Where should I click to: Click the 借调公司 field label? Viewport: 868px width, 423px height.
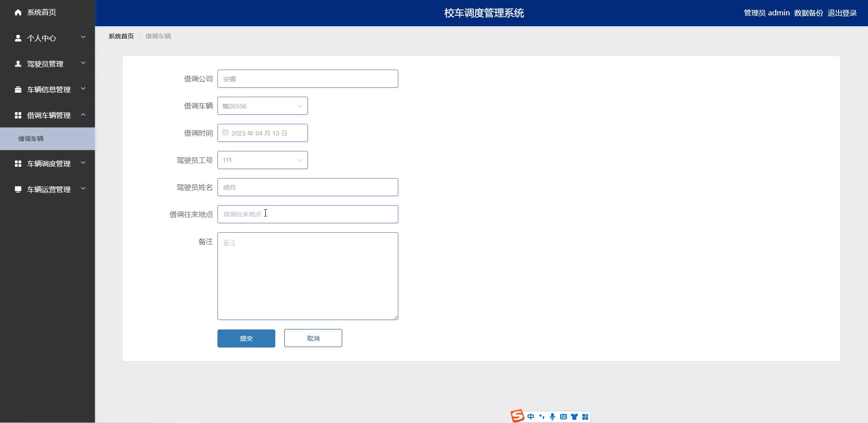coord(198,79)
